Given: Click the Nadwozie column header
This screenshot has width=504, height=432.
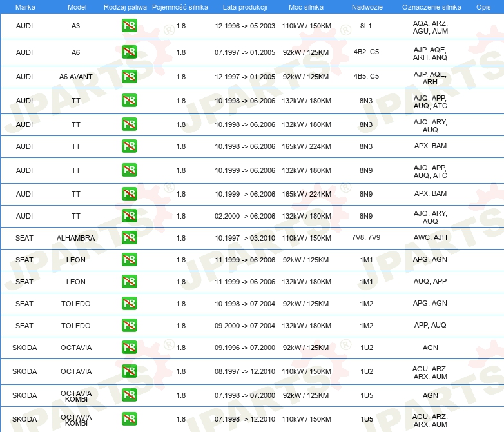Looking at the screenshot, I should pos(367,7).
